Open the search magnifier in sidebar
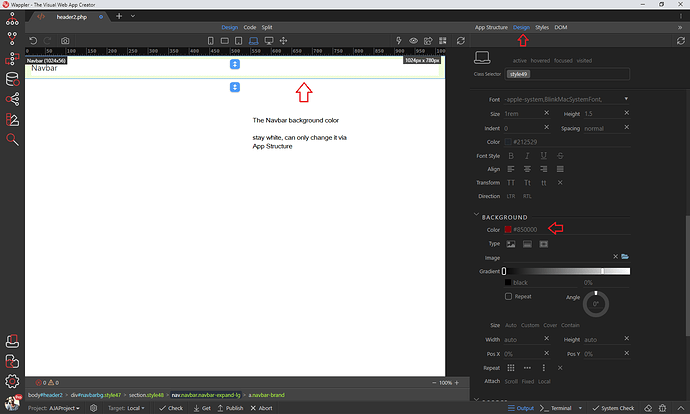690x414 pixels. coord(12,139)
